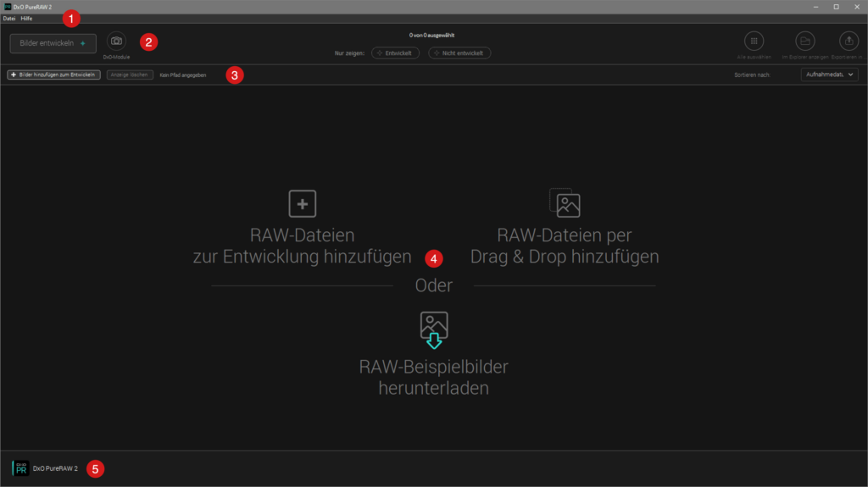Click the plus icon to add RAW files
This screenshot has width=868, height=487.
click(303, 203)
